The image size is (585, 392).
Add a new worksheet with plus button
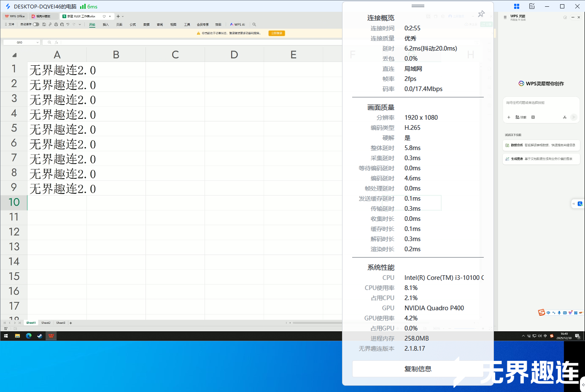click(x=71, y=323)
